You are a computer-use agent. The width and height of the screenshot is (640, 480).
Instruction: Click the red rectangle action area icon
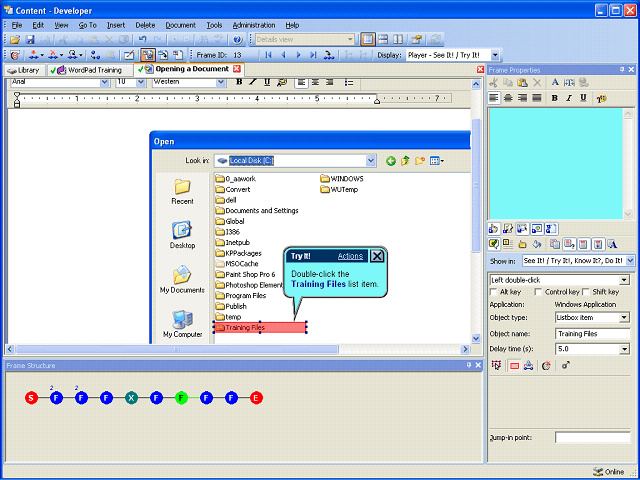[x=514, y=366]
